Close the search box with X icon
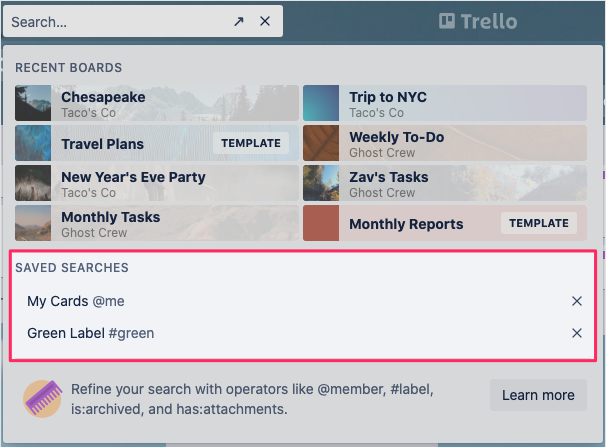Image resolution: width=606 pixels, height=447 pixels. click(265, 21)
